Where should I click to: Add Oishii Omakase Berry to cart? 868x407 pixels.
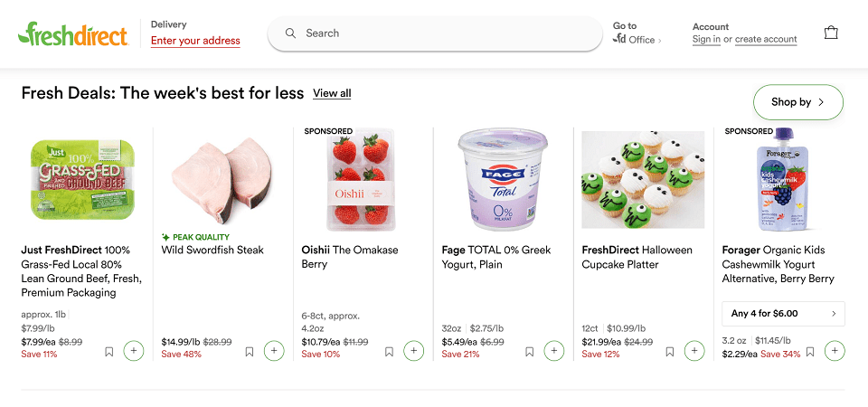tap(414, 351)
